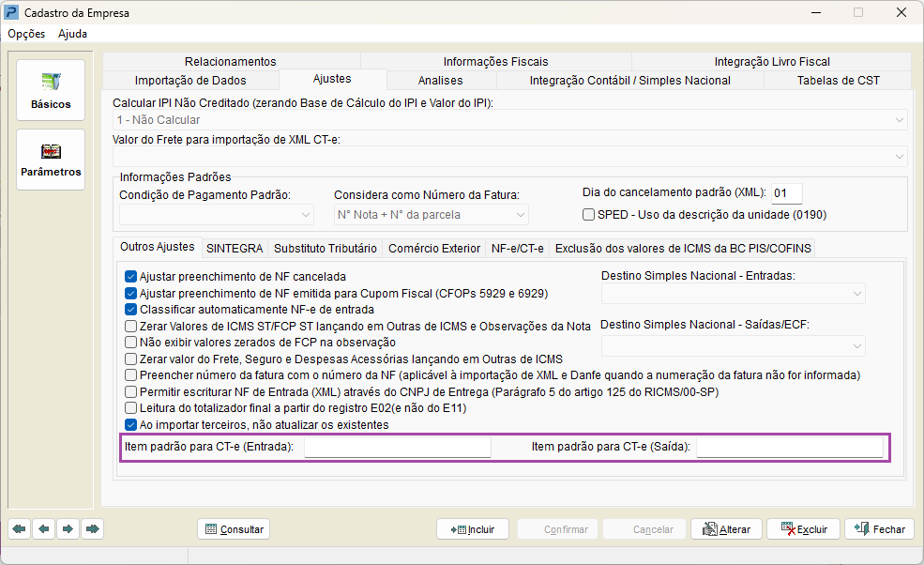Switch to the SINTEGRA tab

pos(235,249)
